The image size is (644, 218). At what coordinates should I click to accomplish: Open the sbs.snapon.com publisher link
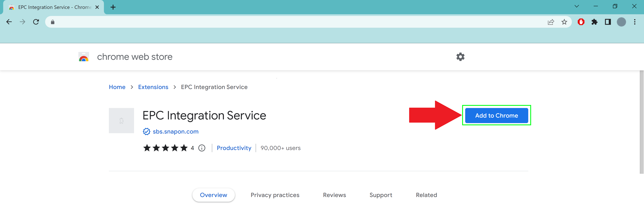[x=175, y=132]
